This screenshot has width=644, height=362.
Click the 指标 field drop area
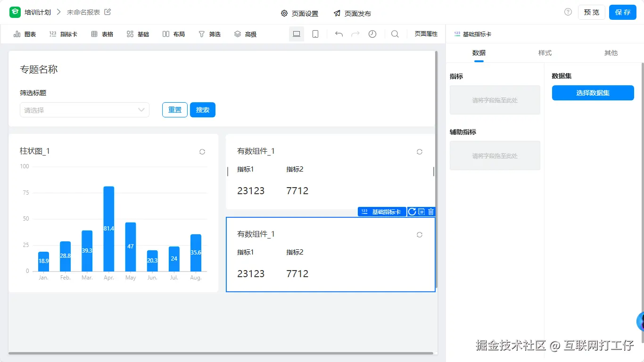[x=495, y=100]
